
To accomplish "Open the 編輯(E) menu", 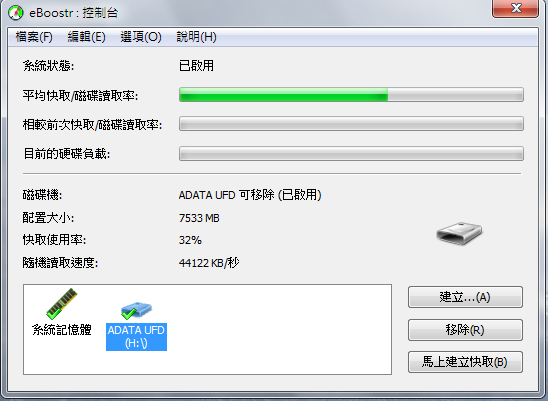I will click(86, 37).
